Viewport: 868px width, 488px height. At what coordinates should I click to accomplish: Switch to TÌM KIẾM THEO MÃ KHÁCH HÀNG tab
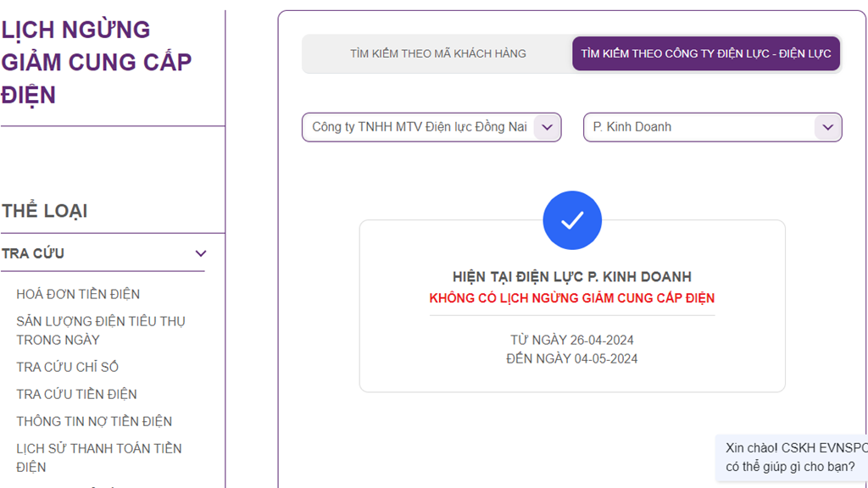[x=437, y=53]
